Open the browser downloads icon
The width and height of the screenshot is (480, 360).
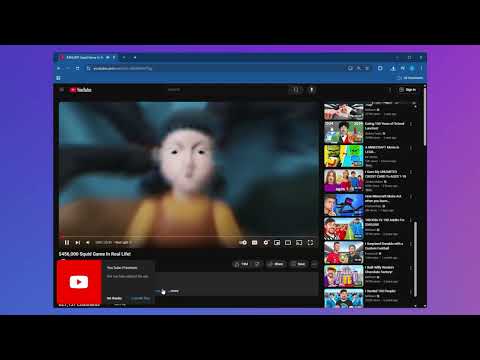[x=393, y=68]
